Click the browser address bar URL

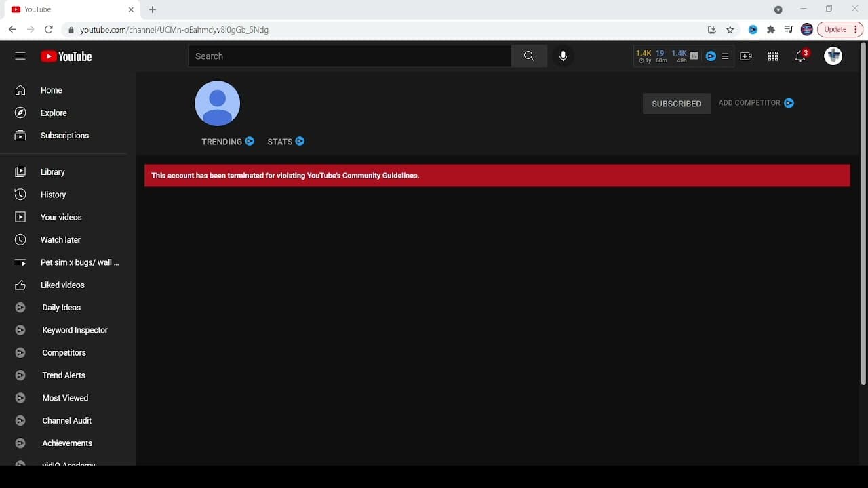[x=174, y=30]
